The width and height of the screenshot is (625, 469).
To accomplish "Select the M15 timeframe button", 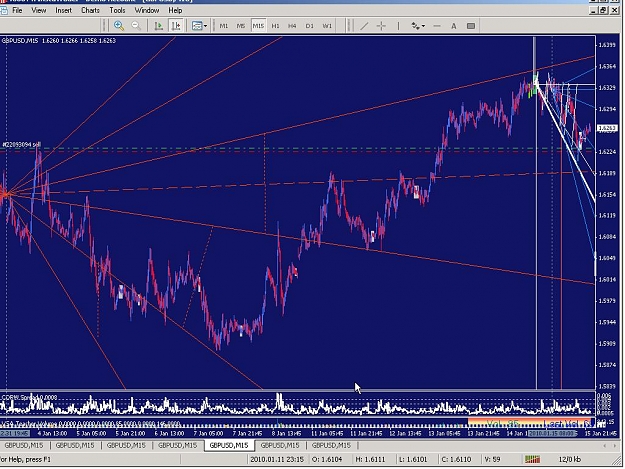I will coord(258,26).
